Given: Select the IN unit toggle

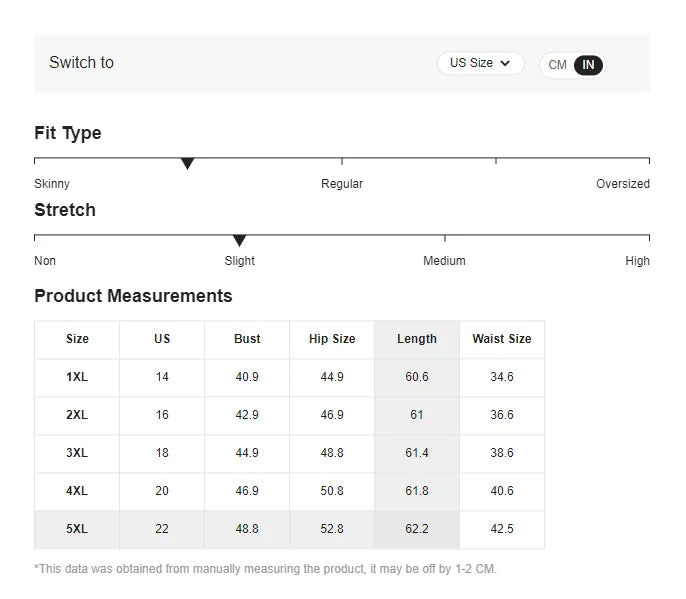Looking at the screenshot, I should pyautogui.click(x=588, y=65).
